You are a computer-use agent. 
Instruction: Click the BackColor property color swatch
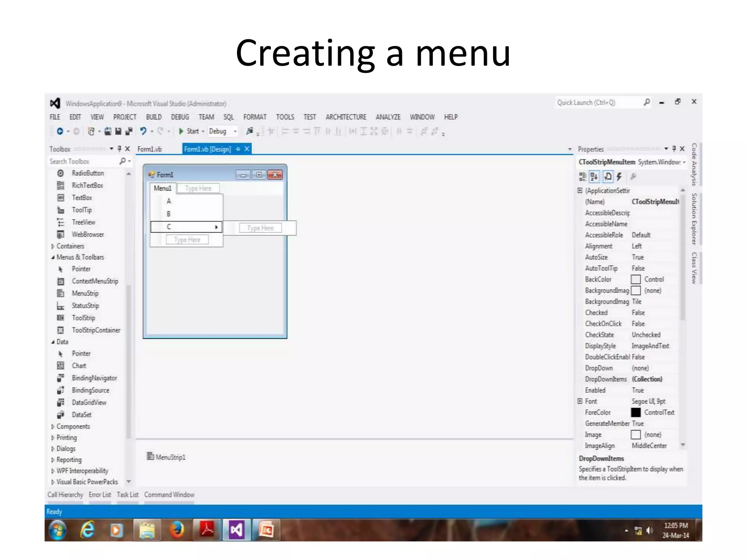pos(636,280)
